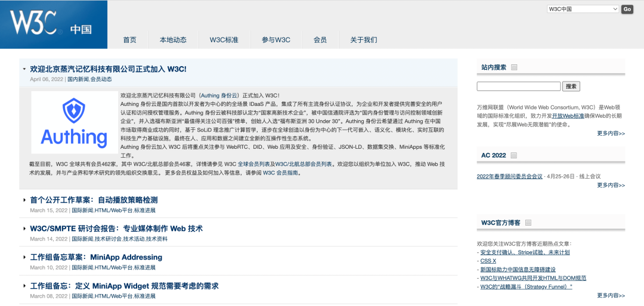The height and width of the screenshot is (306, 644).
Task: Open the 参与W3C menu item
Action: point(276,40)
